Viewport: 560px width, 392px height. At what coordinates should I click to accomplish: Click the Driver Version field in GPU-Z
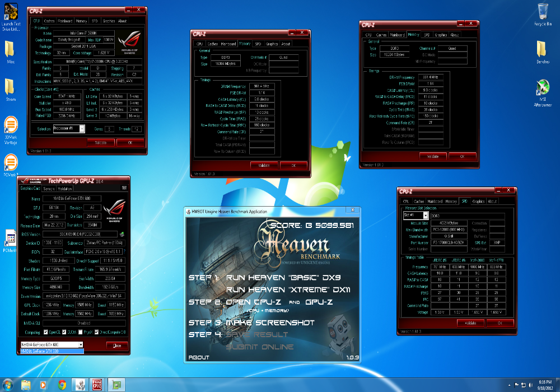pyautogui.click(x=84, y=296)
